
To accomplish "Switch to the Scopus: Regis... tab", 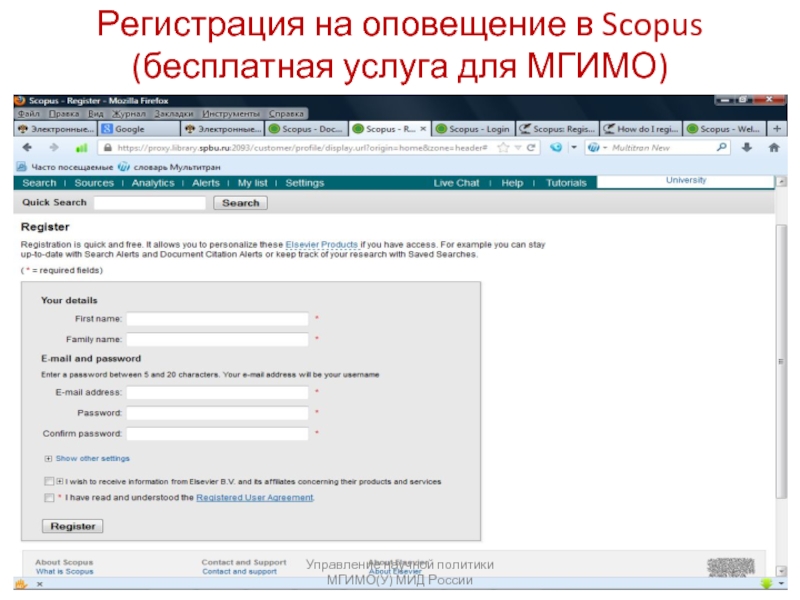I will pyautogui.click(x=557, y=129).
